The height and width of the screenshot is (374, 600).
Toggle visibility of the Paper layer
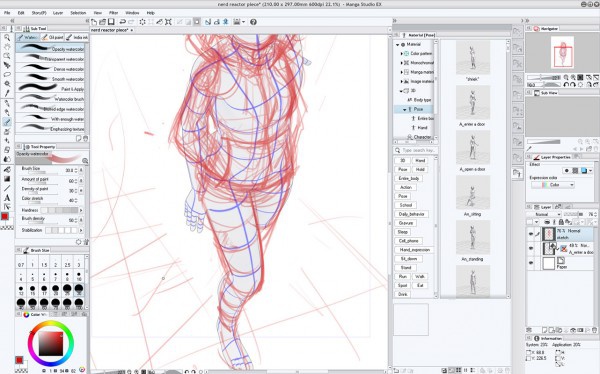coord(531,263)
